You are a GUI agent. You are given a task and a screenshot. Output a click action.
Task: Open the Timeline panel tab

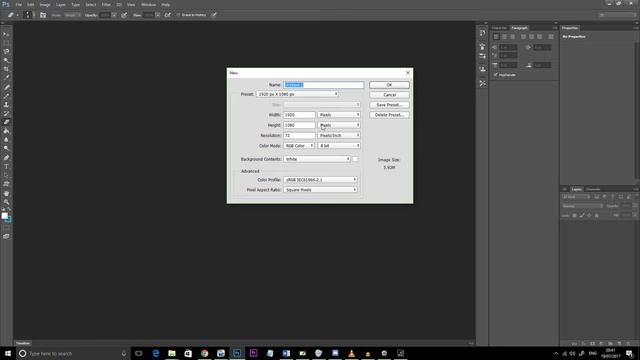point(23,343)
